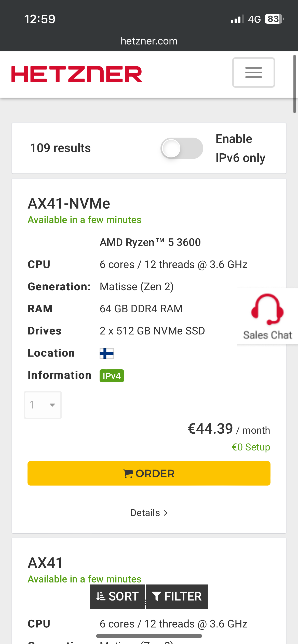Open Sales Chat headset icon
298x644 pixels.
click(x=267, y=309)
